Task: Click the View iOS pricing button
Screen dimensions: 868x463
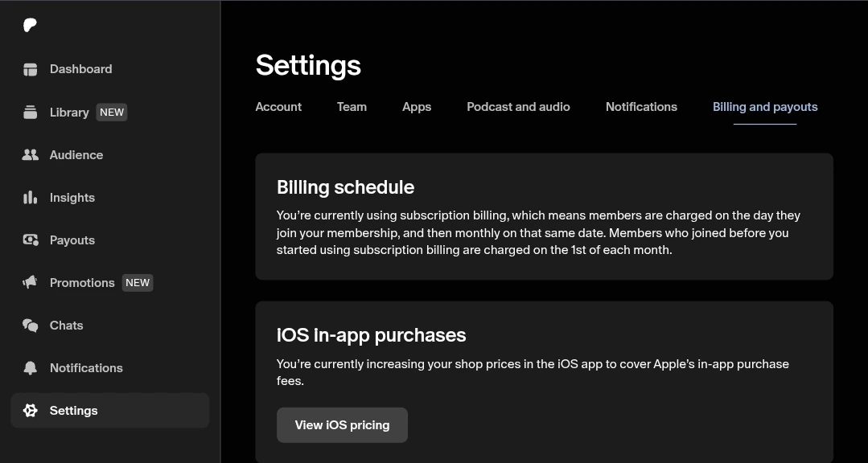Action: coord(342,425)
